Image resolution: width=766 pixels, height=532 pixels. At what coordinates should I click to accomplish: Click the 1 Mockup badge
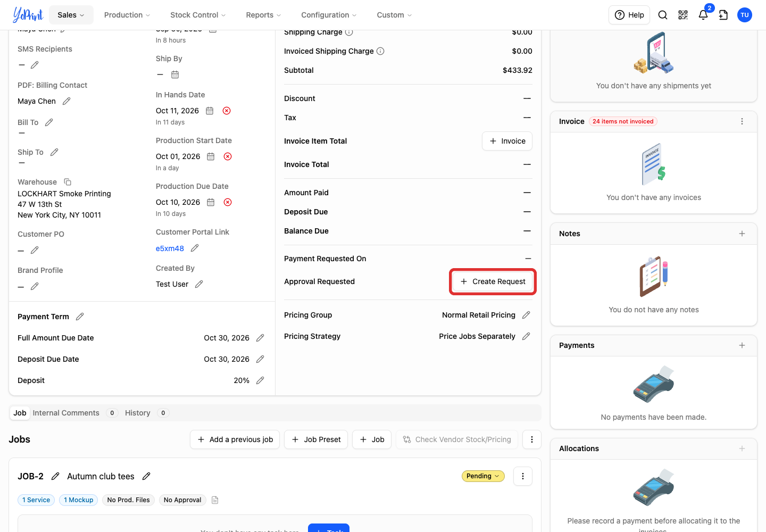pos(79,500)
